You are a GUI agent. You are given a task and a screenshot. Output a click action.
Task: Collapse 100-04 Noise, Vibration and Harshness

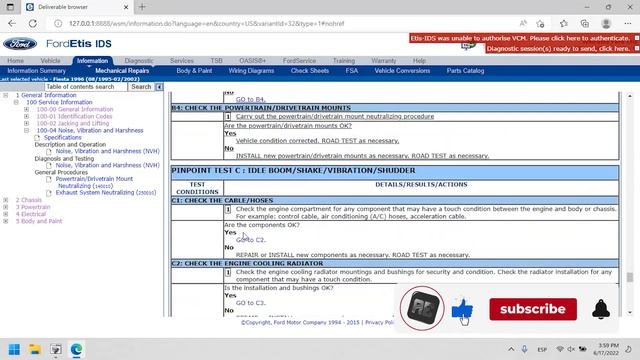tap(27, 131)
